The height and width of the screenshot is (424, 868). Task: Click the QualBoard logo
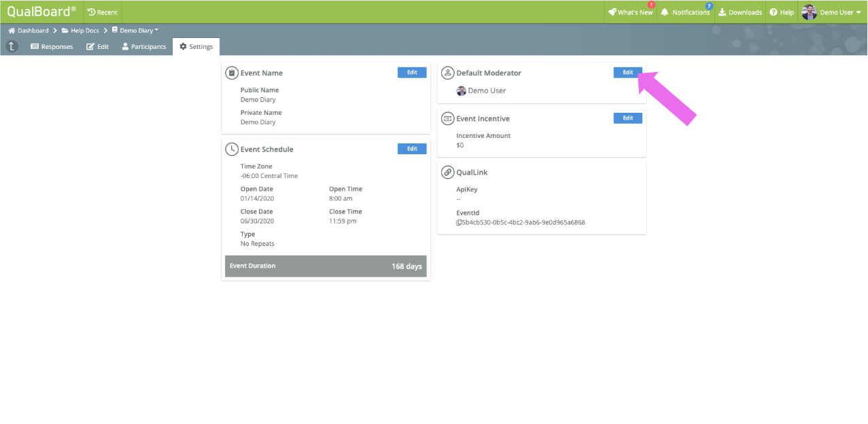[41, 12]
